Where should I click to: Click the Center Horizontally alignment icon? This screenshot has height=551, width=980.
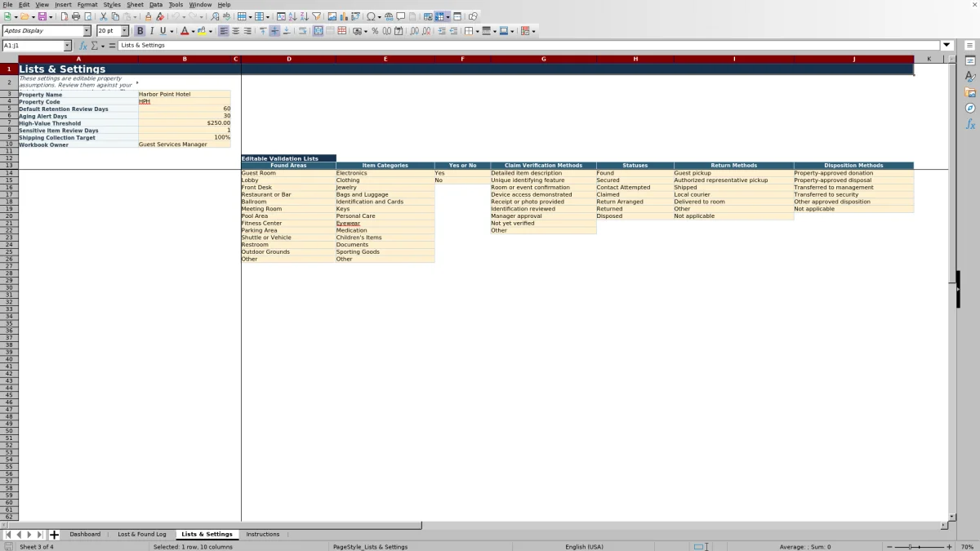click(x=236, y=31)
